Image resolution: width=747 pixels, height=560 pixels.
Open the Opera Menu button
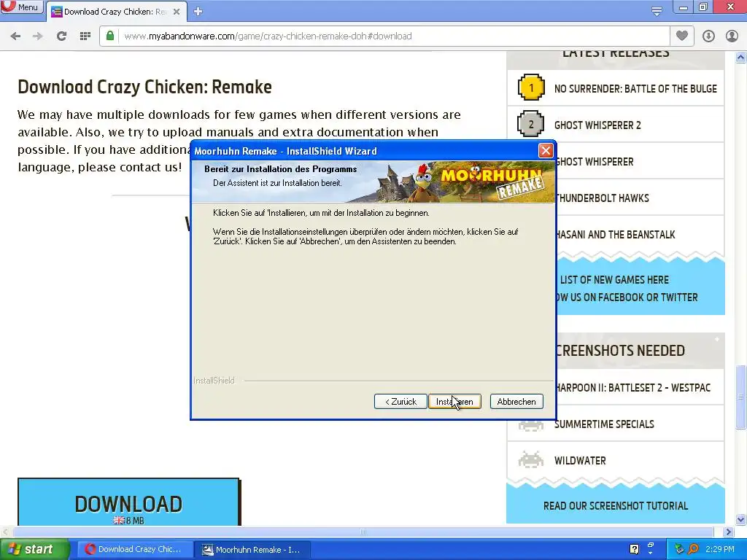click(21, 7)
